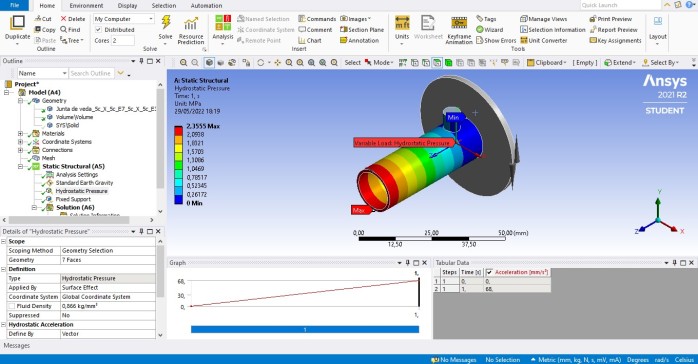Select Hydrostatic Pressure in the outline tree
698x364 pixels.
tap(81, 191)
